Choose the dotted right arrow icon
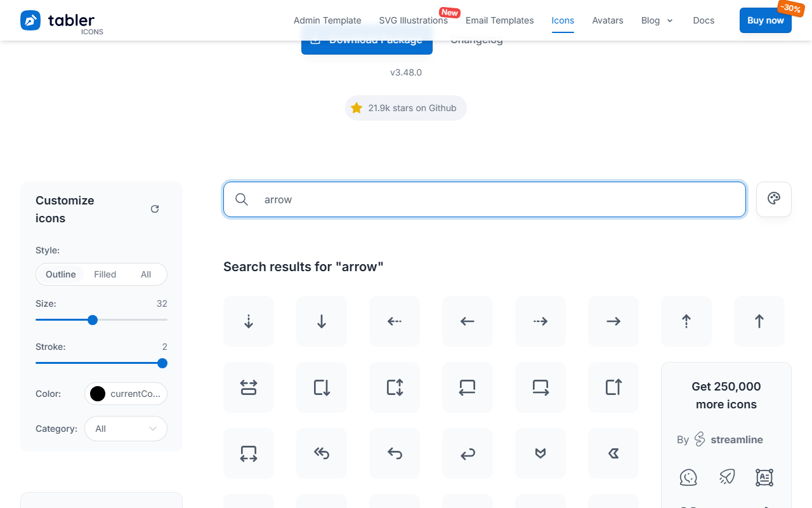The image size is (812, 508). click(x=540, y=321)
